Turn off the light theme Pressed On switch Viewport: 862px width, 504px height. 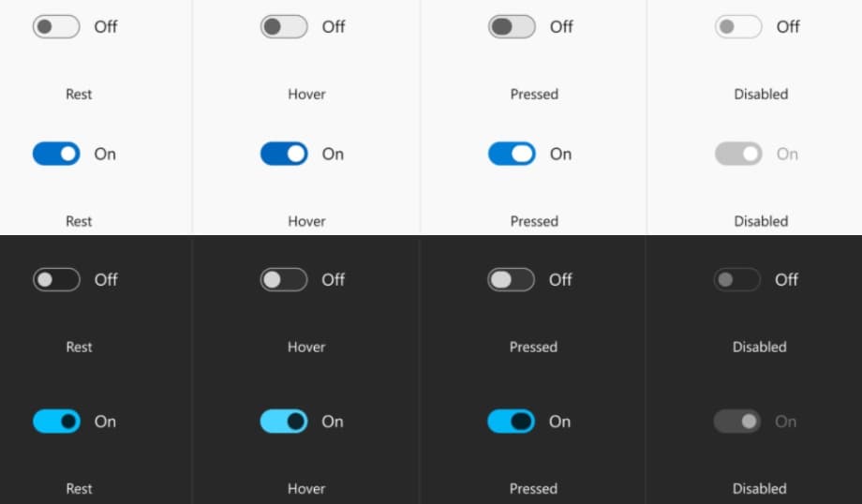click(512, 154)
